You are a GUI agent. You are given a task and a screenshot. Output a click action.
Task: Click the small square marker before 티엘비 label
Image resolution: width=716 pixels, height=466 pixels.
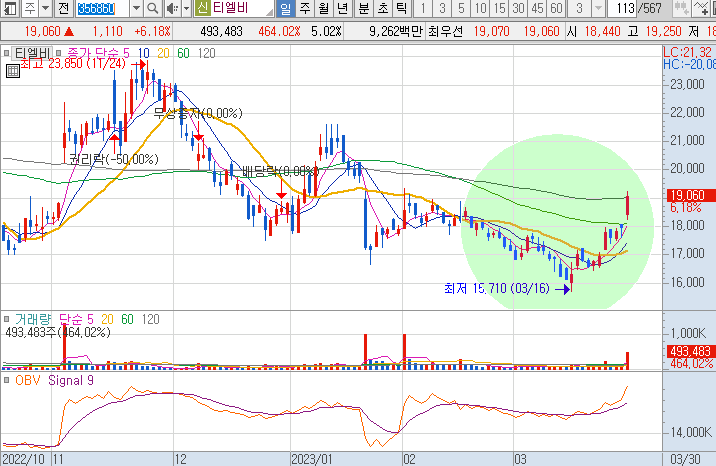pos(6,53)
